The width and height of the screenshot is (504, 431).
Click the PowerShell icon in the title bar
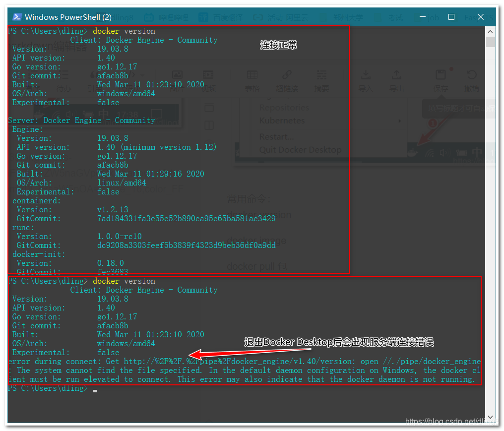(17, 17)
